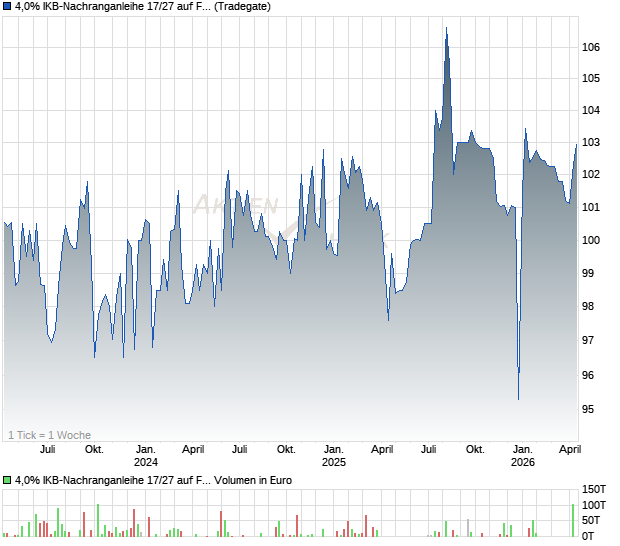Click the price chart title '4,0% IKB-Nachranganleihe 17/27 auf F... (Tradegate)'

pyautogui.click(x=143, y=6)
